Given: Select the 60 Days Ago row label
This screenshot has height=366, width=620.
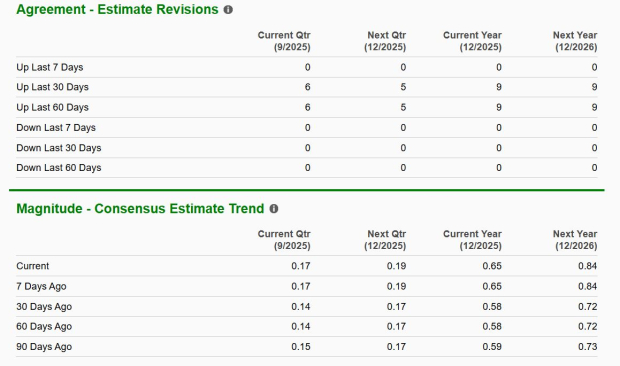Looking at the screenshot, I should [44, 326].
